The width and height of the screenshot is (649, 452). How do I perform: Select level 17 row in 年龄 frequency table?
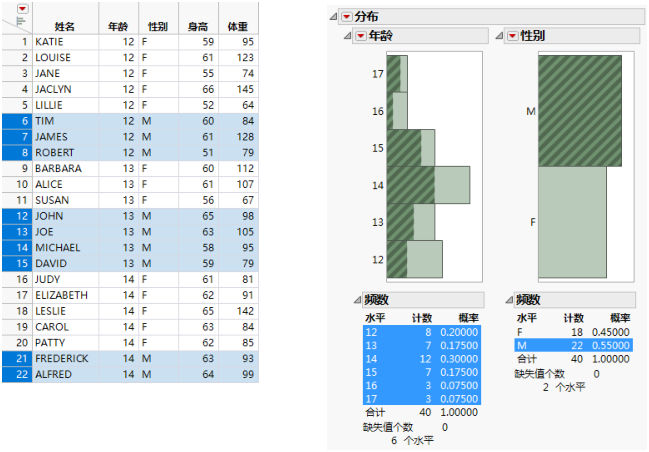click(x=422, y=399)
